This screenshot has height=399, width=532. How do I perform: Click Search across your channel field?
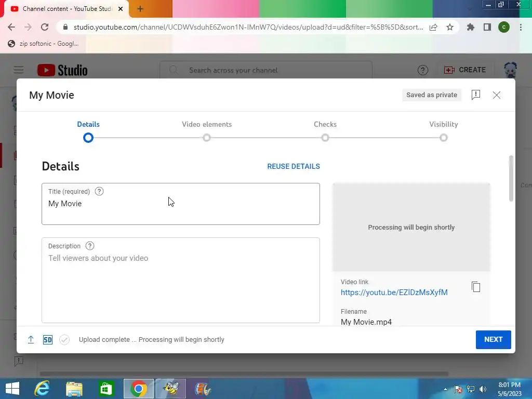pyautogui.click(x=266, y=70)
